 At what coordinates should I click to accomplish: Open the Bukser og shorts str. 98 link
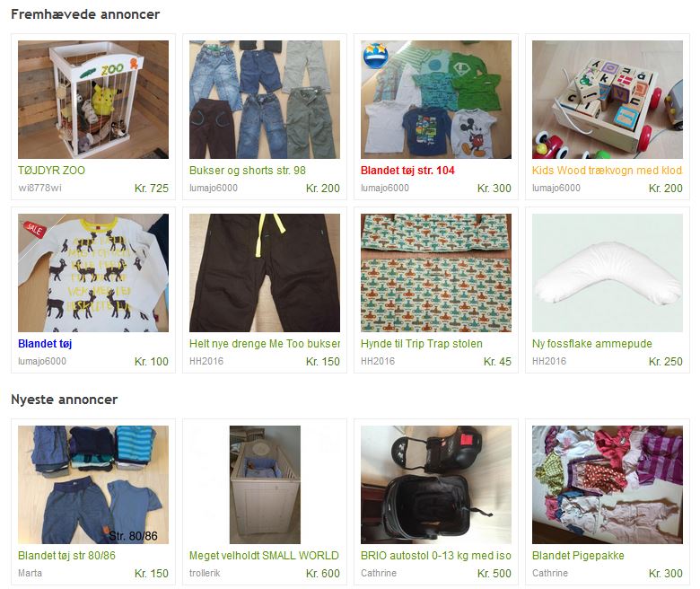[248, 170]
